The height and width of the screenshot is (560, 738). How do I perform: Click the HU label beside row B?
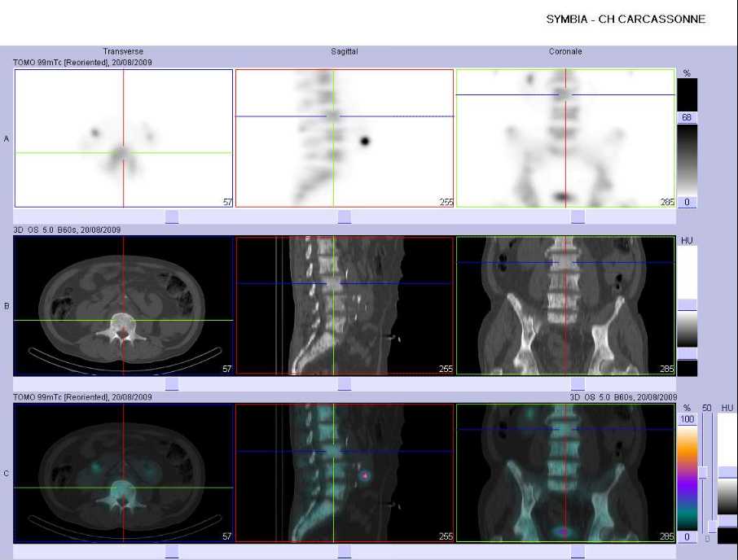(687, 241)
